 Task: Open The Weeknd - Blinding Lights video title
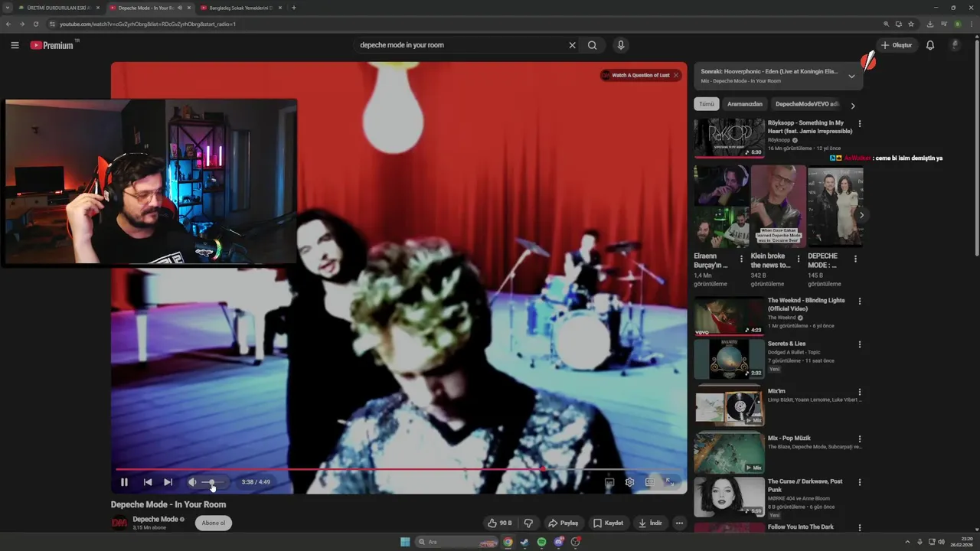806,305
